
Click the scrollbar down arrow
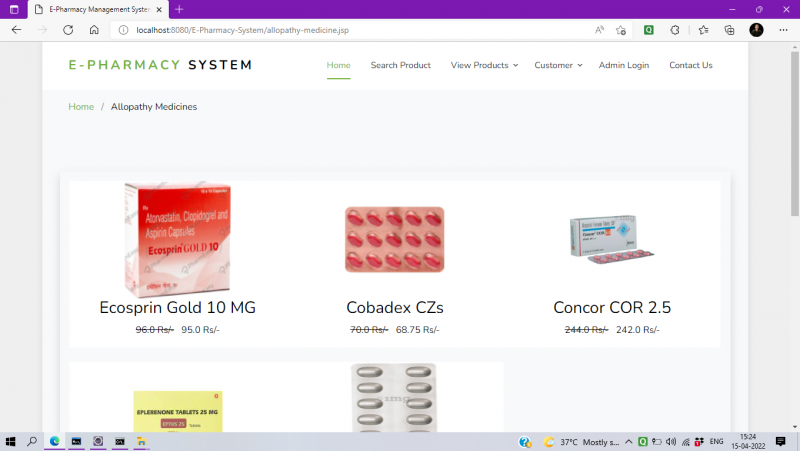tap(795, 427)
